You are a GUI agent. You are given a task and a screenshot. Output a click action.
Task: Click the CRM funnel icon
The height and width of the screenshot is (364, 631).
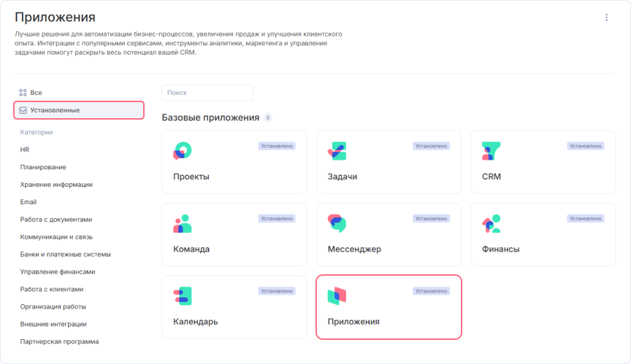[491, 151]
